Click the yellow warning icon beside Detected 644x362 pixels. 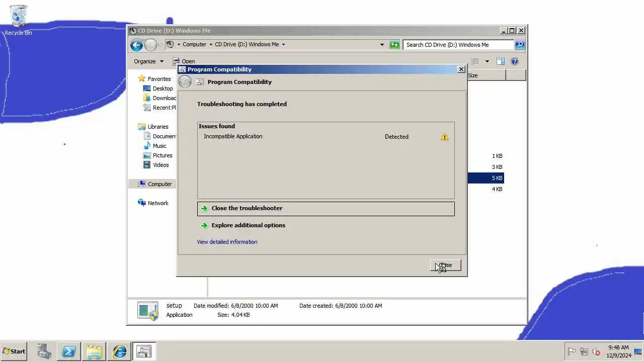tap(445, 137)
